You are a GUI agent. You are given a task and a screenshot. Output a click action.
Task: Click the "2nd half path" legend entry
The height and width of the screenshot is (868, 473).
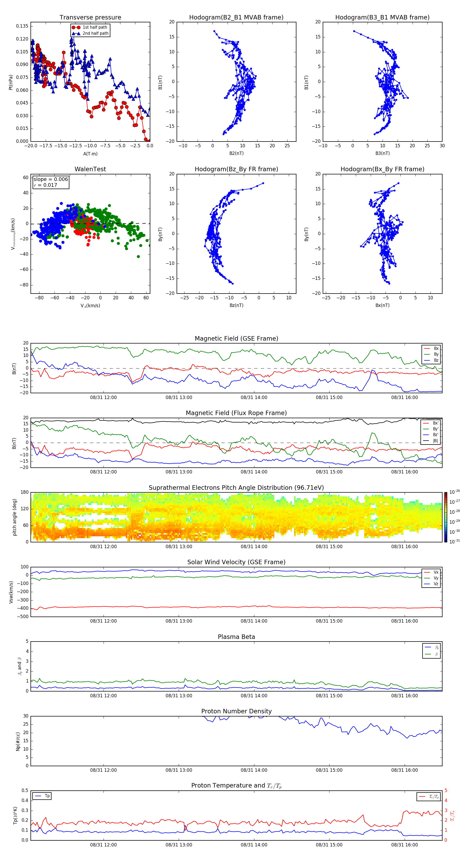tap(90, 33)
